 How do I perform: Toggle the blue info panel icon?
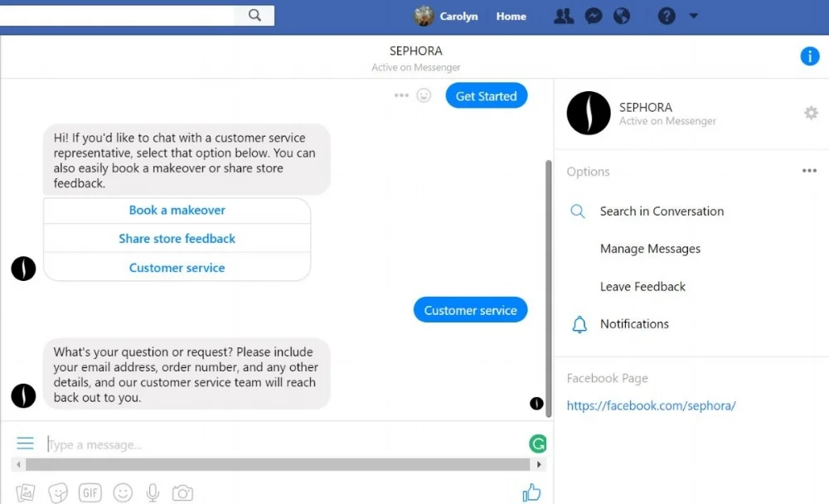point(809,56)
